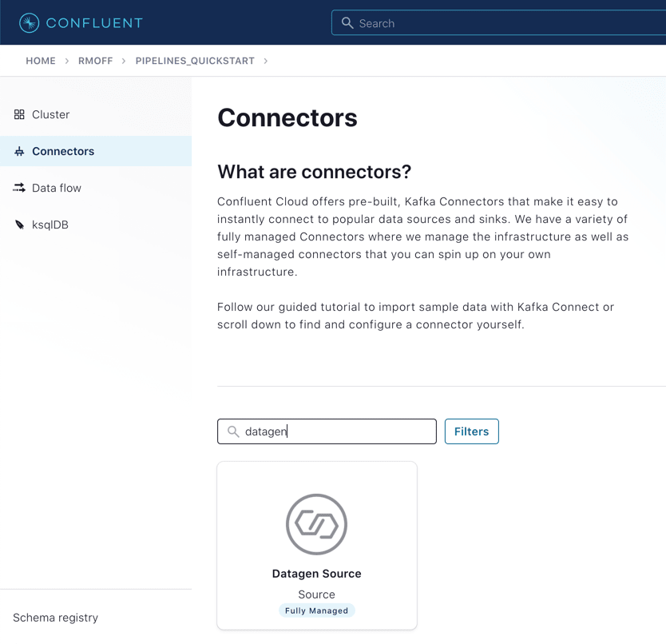Open ksqlDB in the sidebar
Screen dimensions: 666x644
pos(96,225)
